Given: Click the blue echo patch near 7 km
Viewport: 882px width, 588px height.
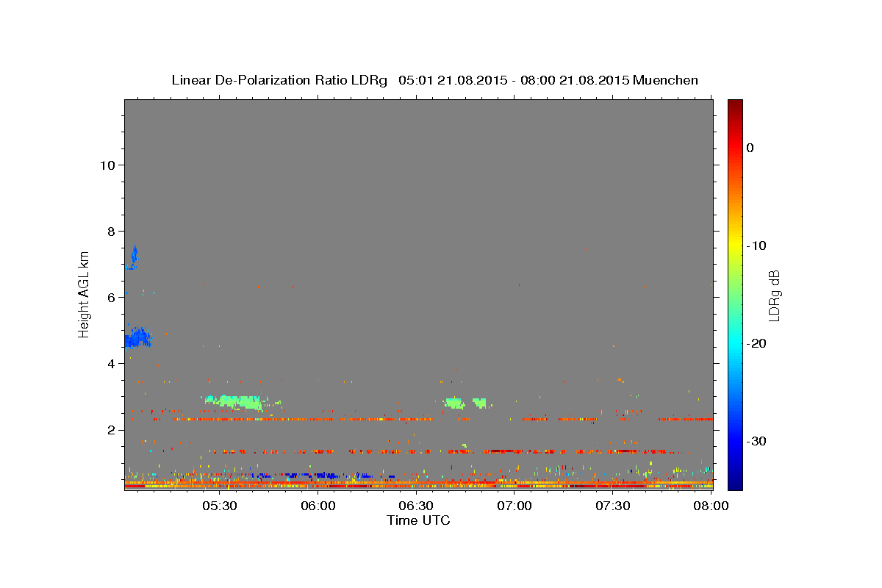Looking at the screenshot, I should pos(132,258).
